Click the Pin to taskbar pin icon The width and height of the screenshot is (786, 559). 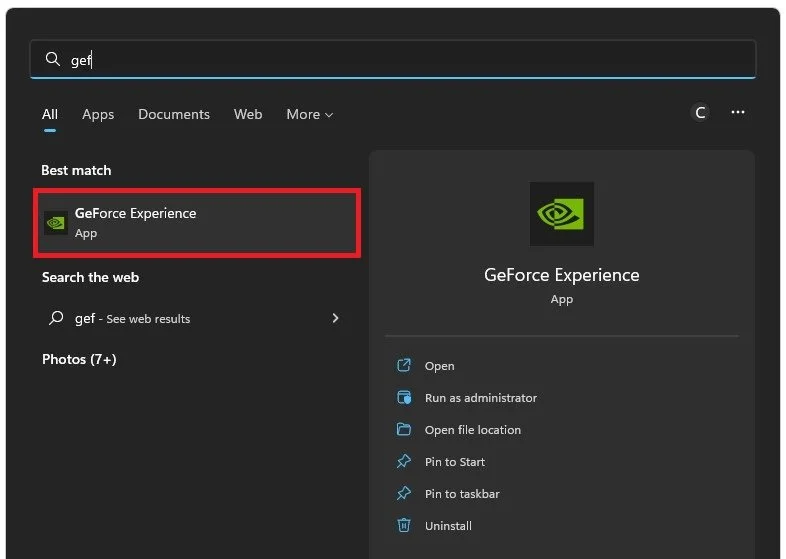point(404,493)
